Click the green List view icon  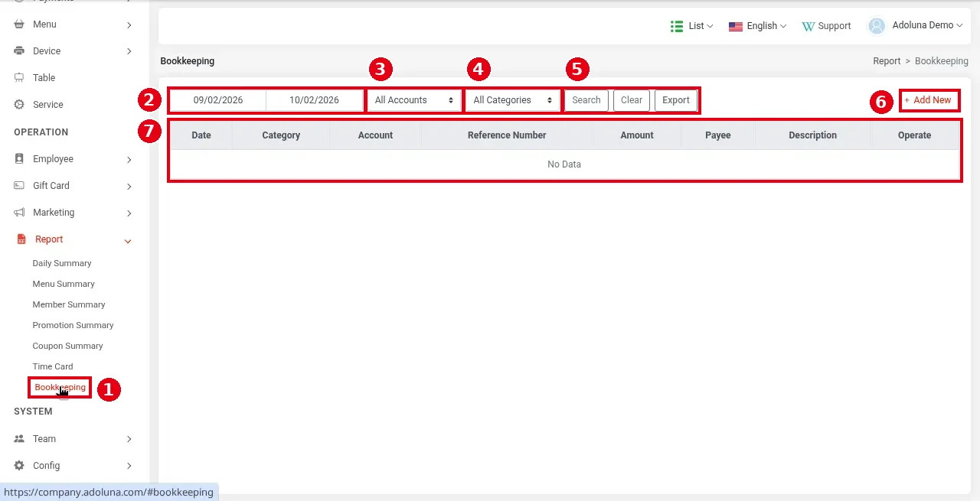click(x=677, y=26)
